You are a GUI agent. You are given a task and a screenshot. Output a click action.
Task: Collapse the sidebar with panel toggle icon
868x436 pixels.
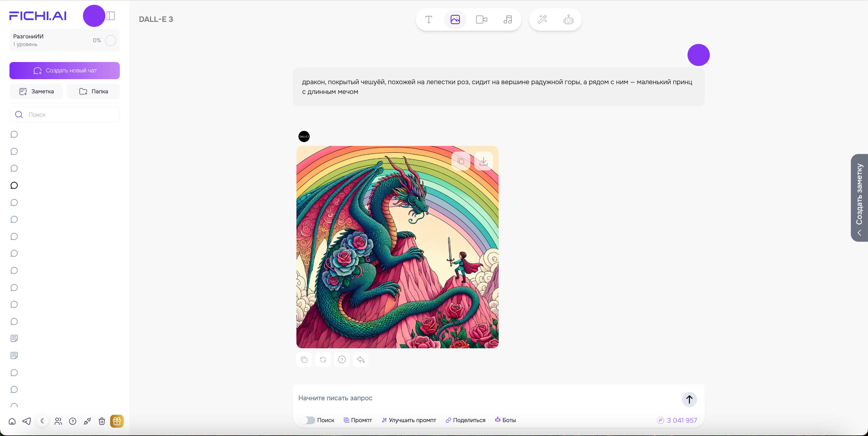[x=111, y=16]
